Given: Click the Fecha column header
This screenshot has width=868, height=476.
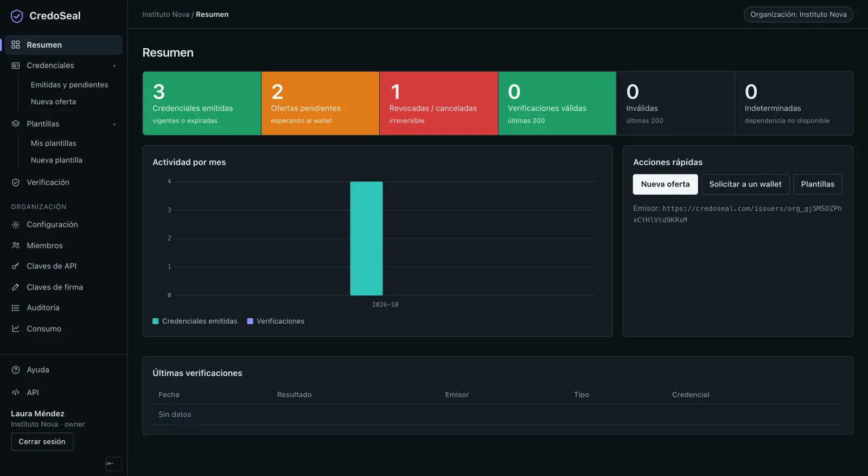Looking at the screenshot, I should pos(169,395).
